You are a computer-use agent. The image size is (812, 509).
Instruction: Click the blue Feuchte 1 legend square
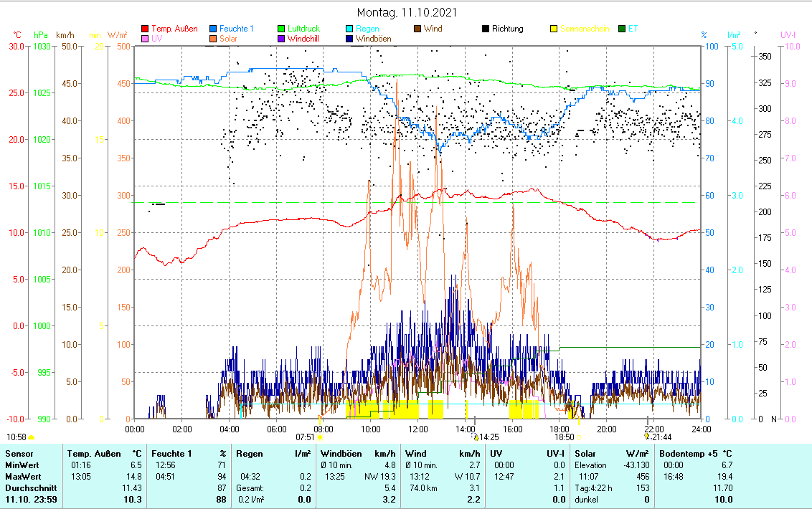click(x=214, y=29)
